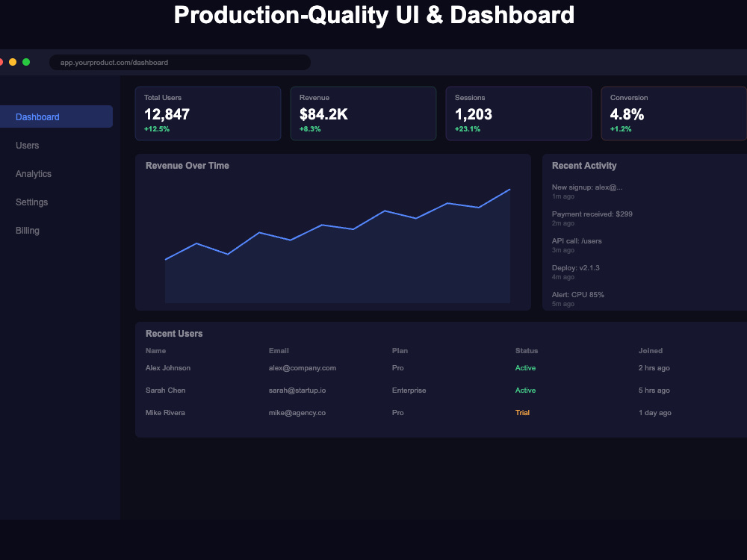
Task: Click the Enterprise plan cell
Action: (409, 391)
